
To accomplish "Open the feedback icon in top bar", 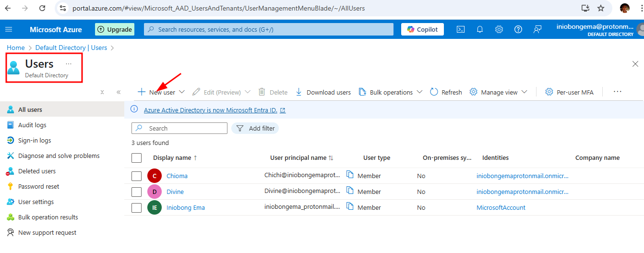I will (x=537, y=29).
